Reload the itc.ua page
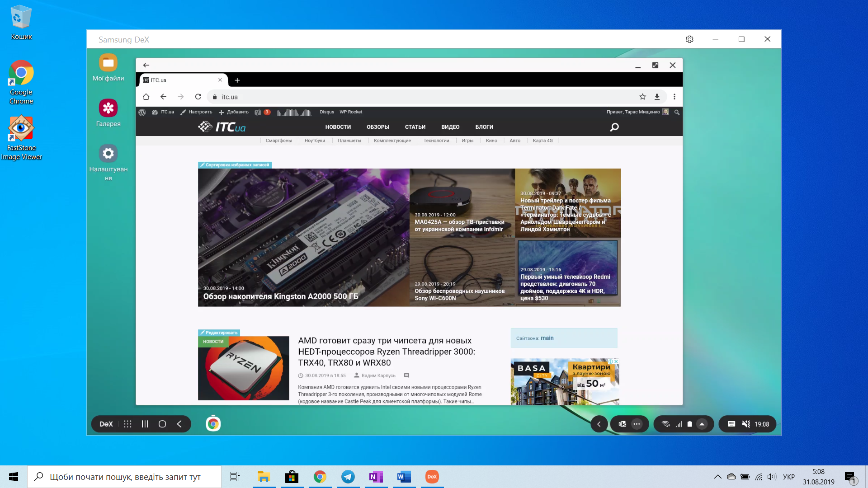 tap(198, 97)
